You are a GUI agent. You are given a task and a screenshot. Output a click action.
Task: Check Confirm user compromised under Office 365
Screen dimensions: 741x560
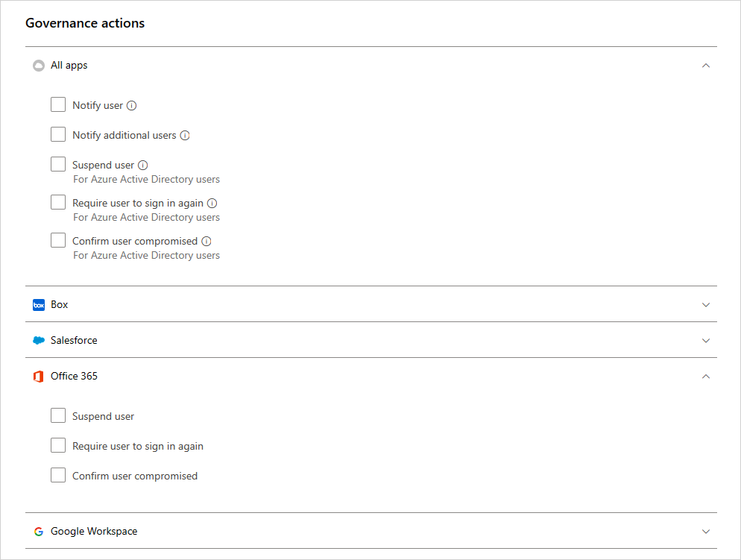[58, 475]
